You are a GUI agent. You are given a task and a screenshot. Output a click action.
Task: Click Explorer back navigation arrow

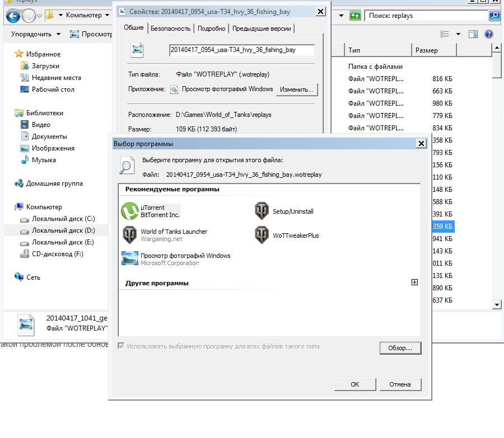pos(13,16)
